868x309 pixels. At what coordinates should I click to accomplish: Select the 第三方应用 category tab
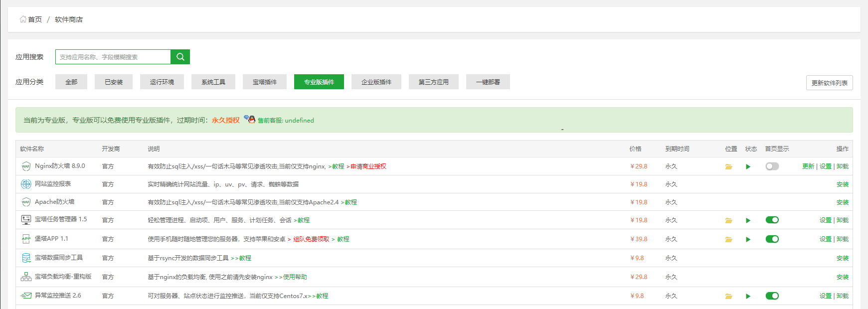(434, 82)
